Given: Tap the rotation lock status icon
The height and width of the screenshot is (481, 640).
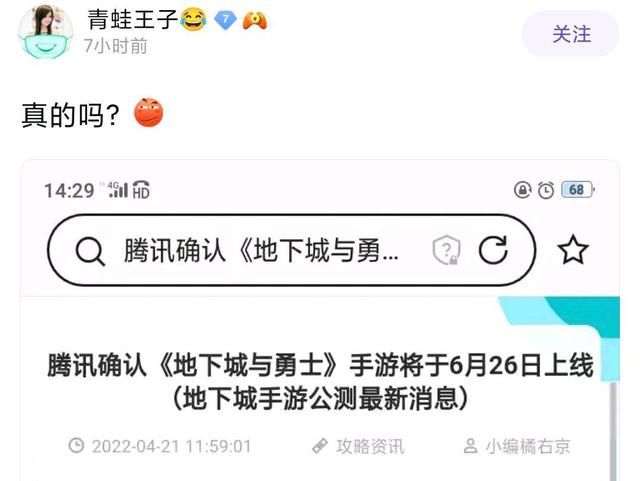Looking at the screenshot, I should point(522,190).
